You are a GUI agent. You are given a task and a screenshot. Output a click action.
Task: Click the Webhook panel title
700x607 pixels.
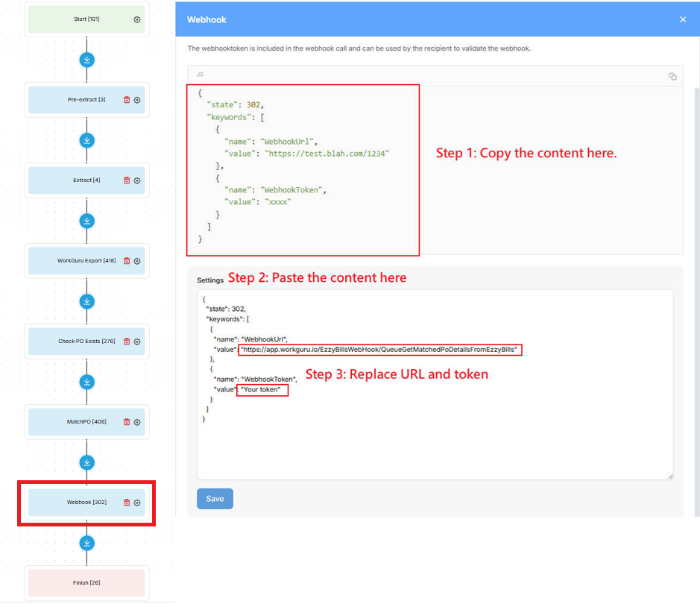(x=206, y=19)
